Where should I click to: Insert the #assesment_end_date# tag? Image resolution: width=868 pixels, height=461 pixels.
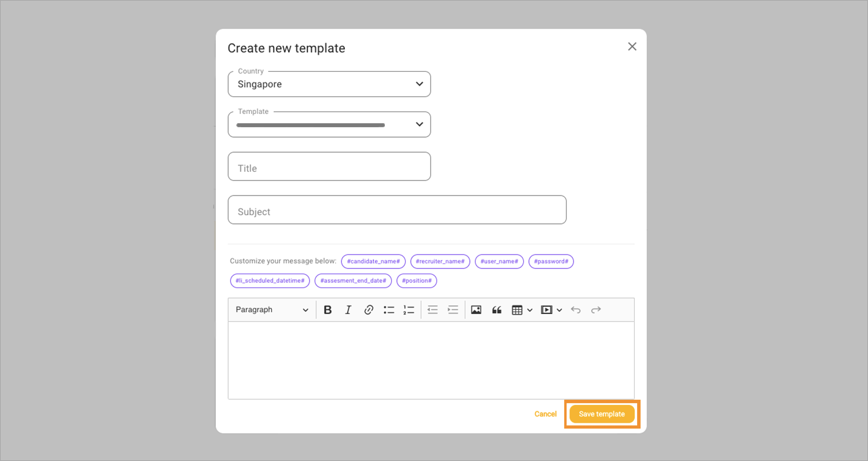[x=353, y=281]
